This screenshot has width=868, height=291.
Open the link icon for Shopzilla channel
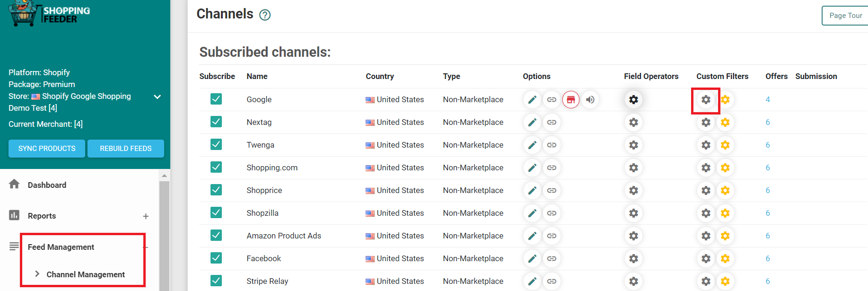click(x=552, y=213)
